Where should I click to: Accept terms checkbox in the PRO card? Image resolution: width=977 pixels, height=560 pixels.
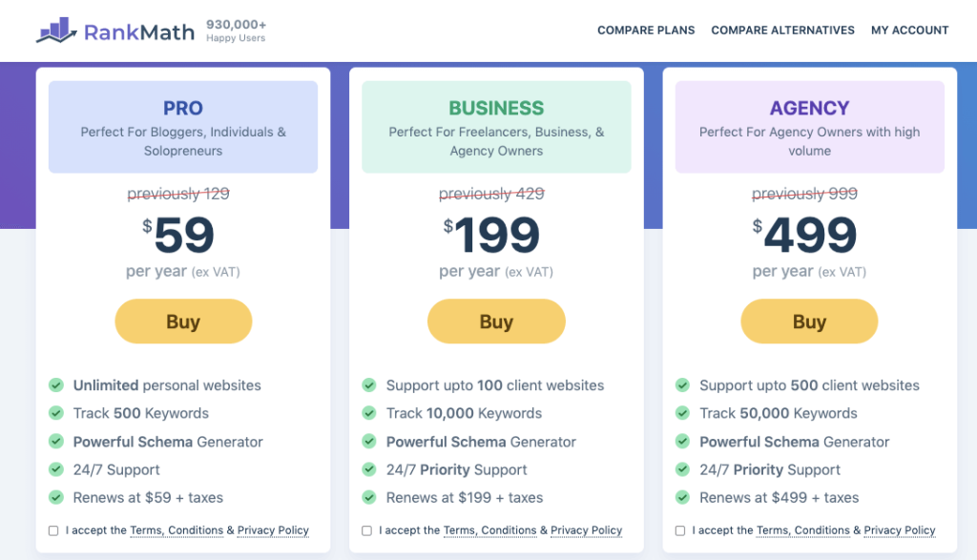[53, 530]
